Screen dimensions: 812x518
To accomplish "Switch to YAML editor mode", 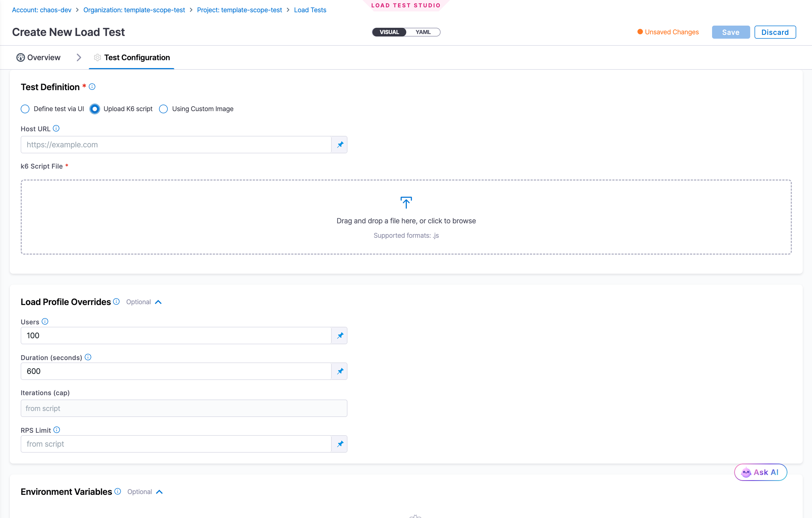I will coord(423,32).
